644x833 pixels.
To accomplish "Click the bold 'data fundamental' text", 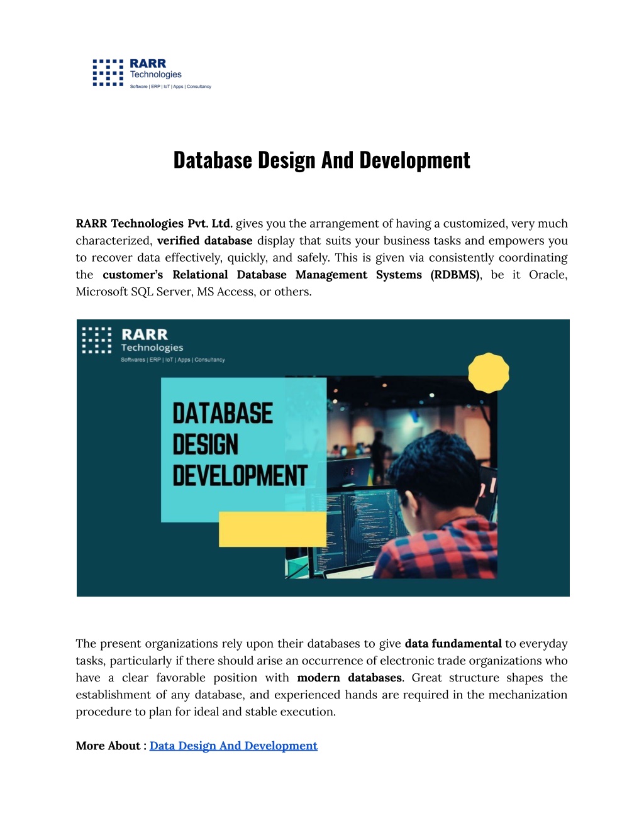I will (x=453, y=644).
